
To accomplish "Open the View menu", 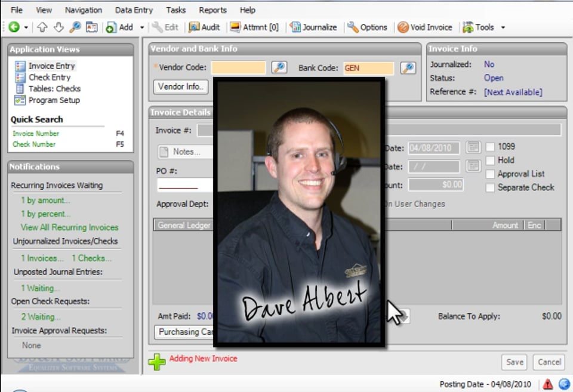I will (x=44, y=10).
